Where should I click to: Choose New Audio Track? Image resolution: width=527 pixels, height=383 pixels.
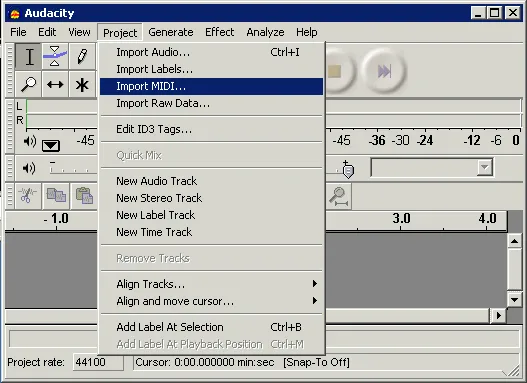[212, 181]
